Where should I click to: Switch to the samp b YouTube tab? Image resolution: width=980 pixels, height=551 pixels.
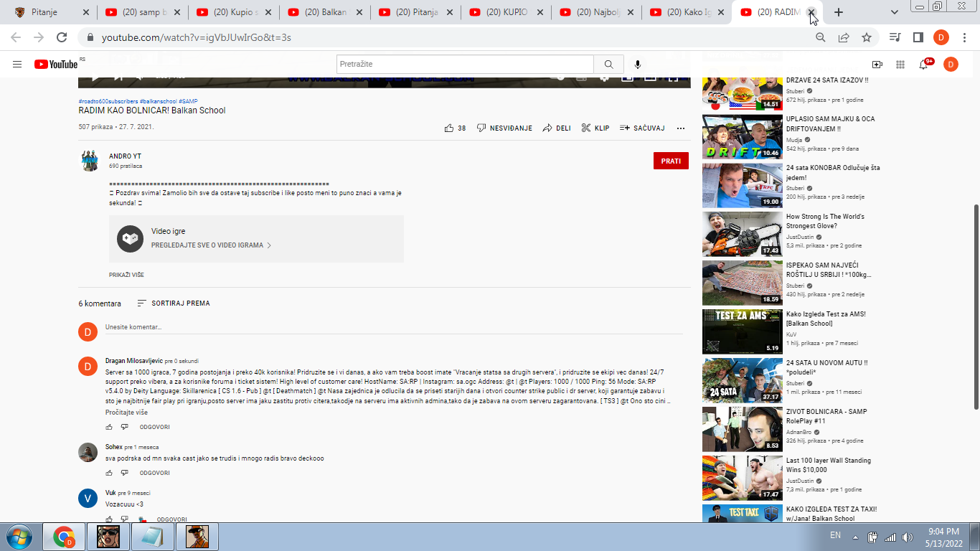coord(143,12)
